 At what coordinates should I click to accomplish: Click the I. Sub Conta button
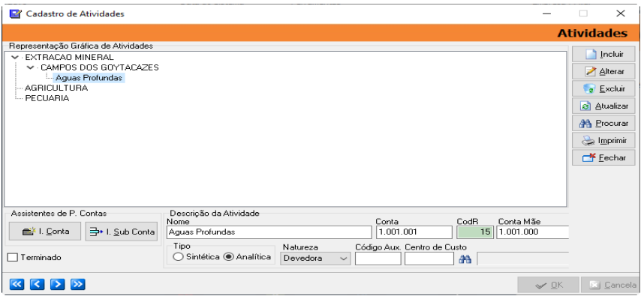click(121, 232)
